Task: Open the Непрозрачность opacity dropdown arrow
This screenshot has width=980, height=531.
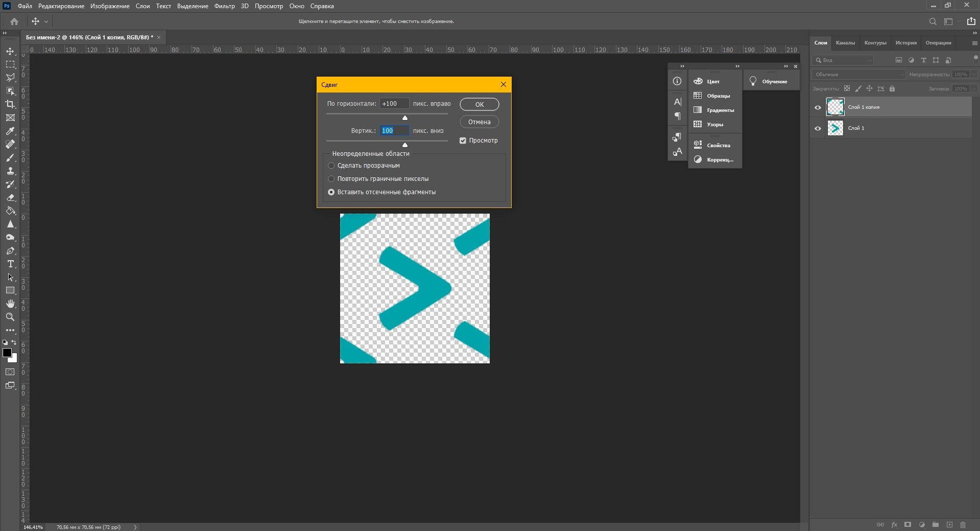Action: click(x=974, y=75)
